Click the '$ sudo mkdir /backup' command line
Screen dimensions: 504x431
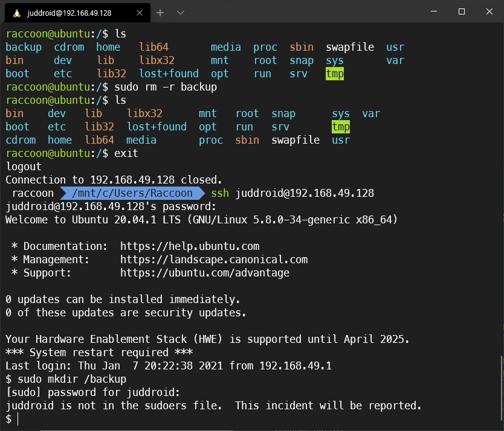tap(66, 379)
